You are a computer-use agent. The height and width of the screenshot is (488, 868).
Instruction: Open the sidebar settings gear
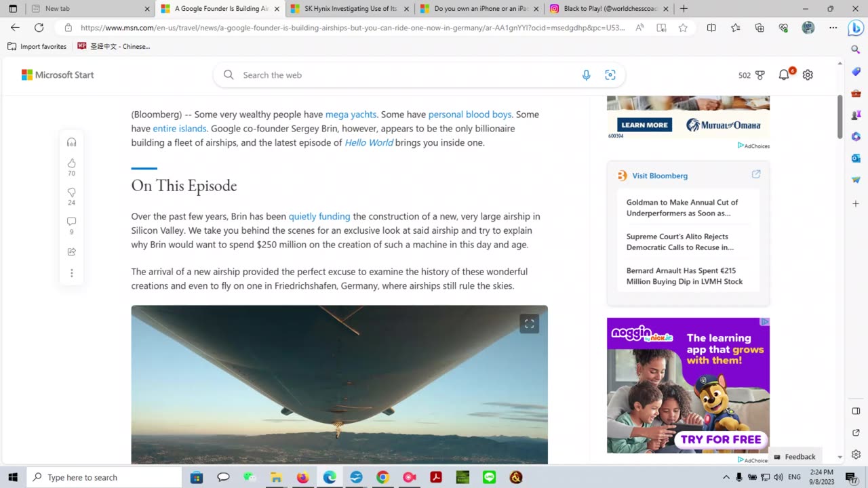point(856,454)
